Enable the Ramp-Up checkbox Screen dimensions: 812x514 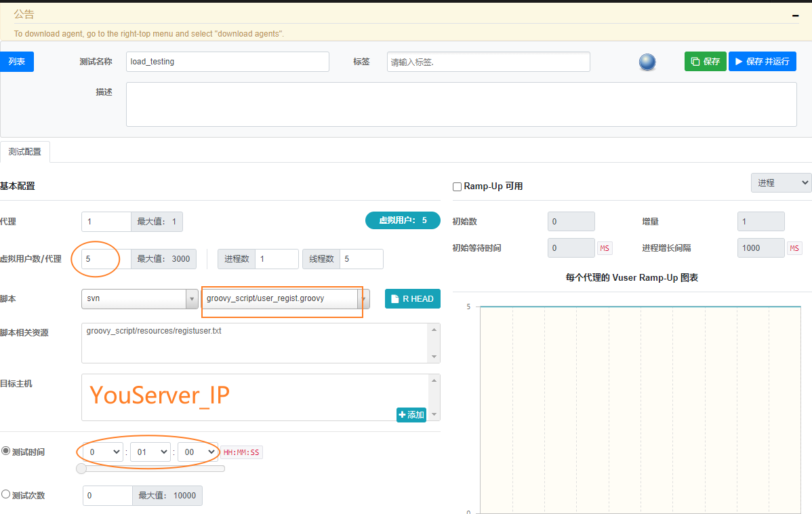pos(457,186)
